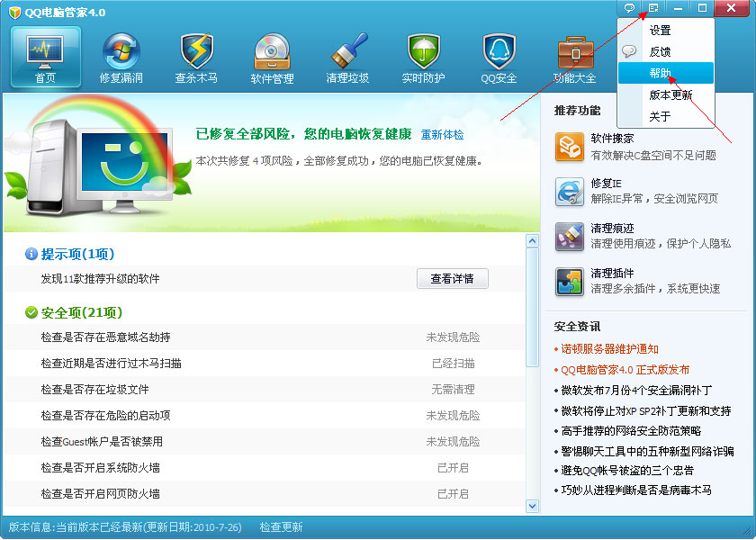Click the 软件搬家 title text

pyautogui.click(x=612, y=139)
